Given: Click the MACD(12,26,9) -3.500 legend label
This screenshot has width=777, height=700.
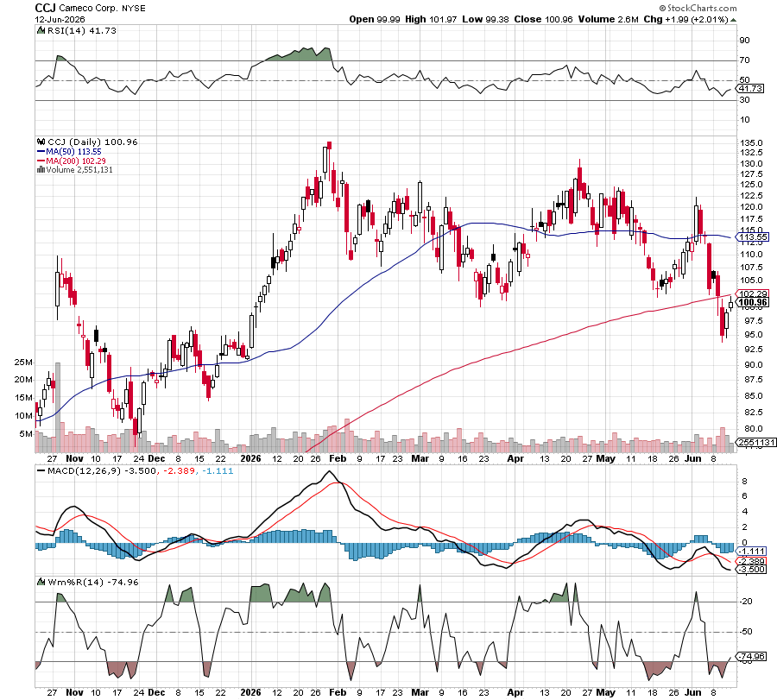Looking at the screenshot, I should 102,471.
